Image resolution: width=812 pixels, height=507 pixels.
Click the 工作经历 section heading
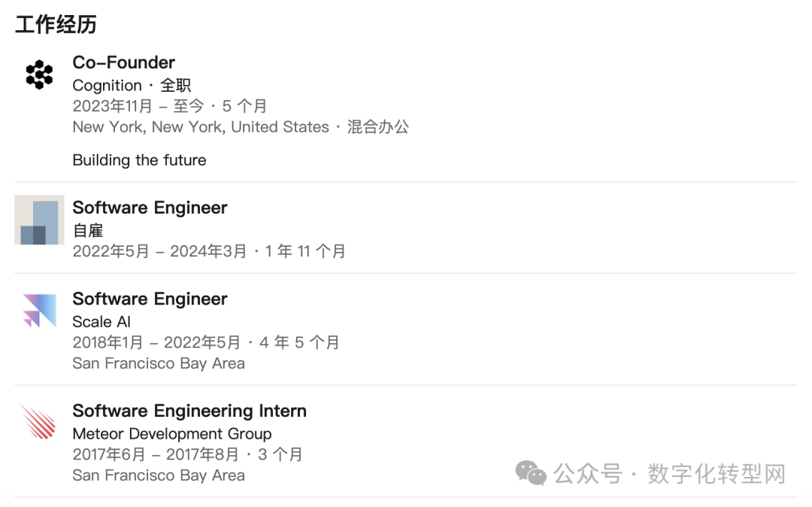[x=56, y=24]
